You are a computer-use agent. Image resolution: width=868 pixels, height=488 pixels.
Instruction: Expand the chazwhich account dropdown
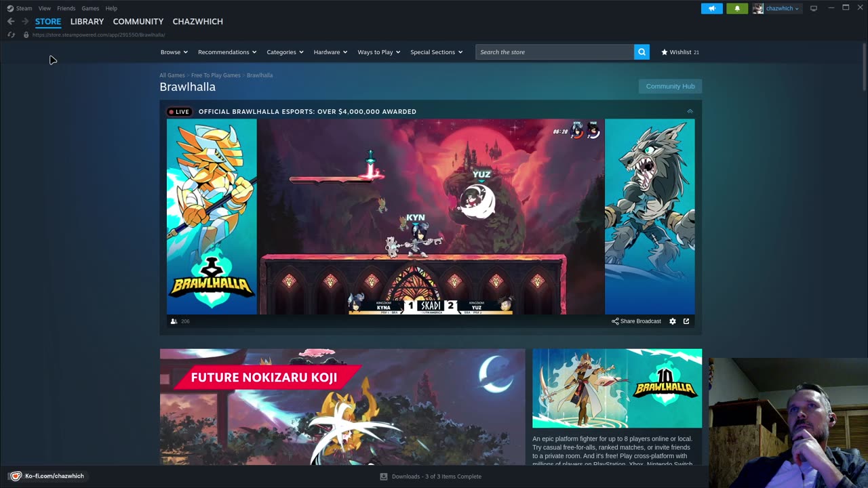[x=776, y=8]
